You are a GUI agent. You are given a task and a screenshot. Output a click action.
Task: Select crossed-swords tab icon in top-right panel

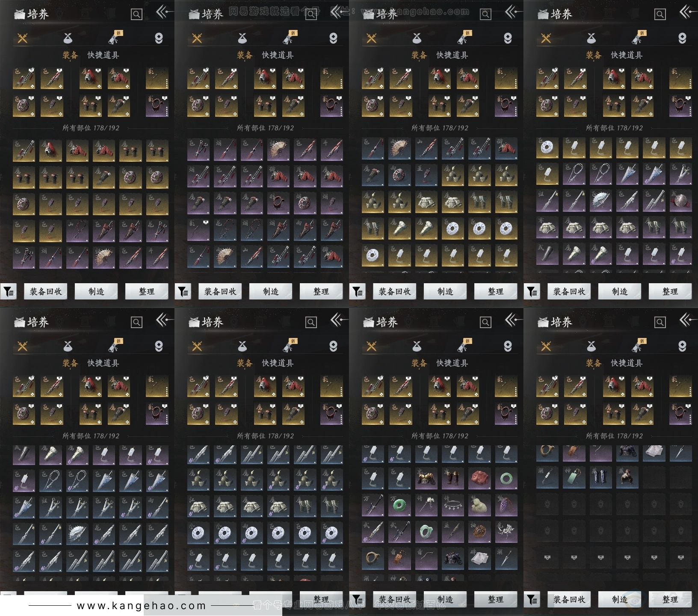[546, 38]
